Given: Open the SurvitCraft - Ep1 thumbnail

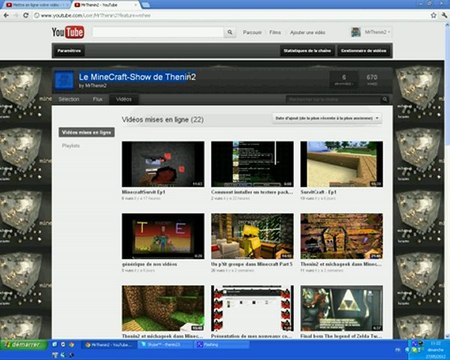Looking at the screenshot, I should (x=341, y=164).
